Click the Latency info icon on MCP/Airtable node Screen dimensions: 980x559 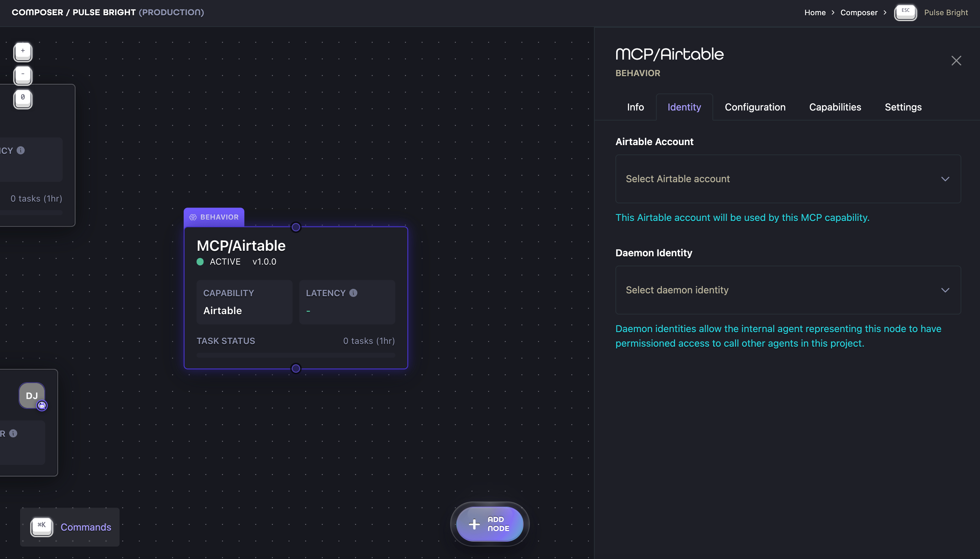(353, 293)
